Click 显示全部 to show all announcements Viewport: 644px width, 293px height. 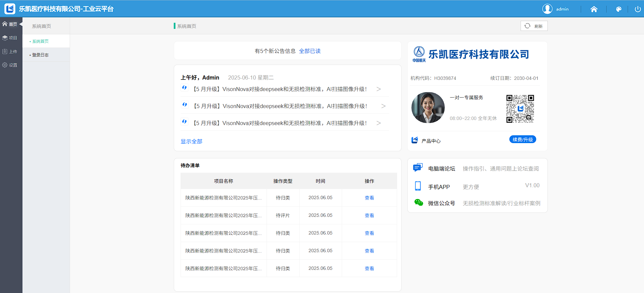[191, 141]
